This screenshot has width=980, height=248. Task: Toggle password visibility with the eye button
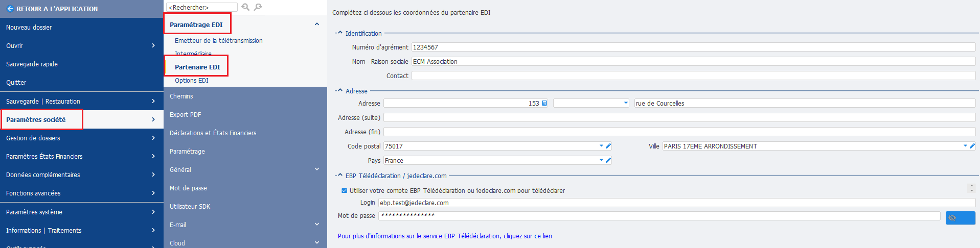(x=960, y=218)
